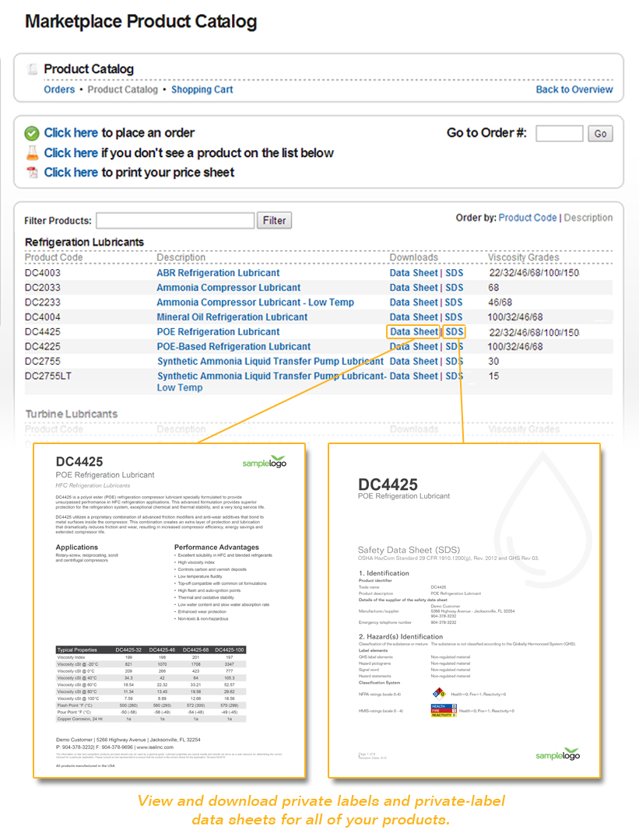Screen dimensions: 639x840
Task: Open Synthetic Ammonia Liquid Transfer Pump Lubricant (DC2755)
Action: (270, 362)
